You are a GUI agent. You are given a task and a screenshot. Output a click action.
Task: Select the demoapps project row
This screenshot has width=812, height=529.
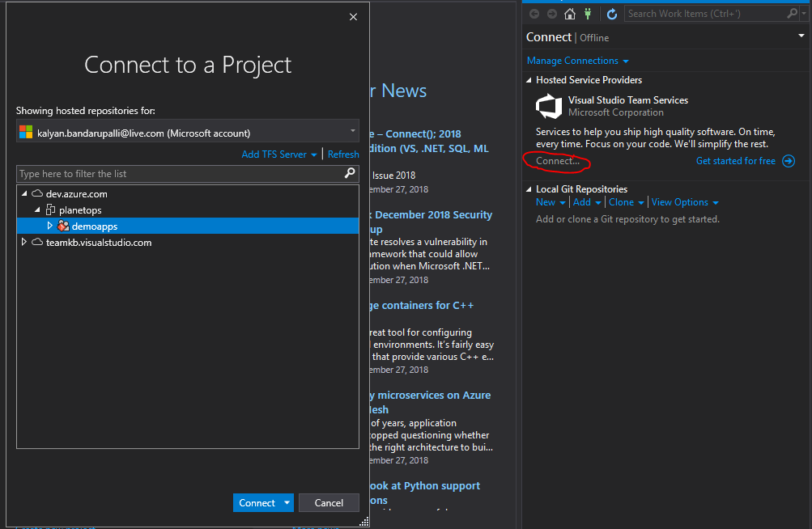[x=188, y=226]
